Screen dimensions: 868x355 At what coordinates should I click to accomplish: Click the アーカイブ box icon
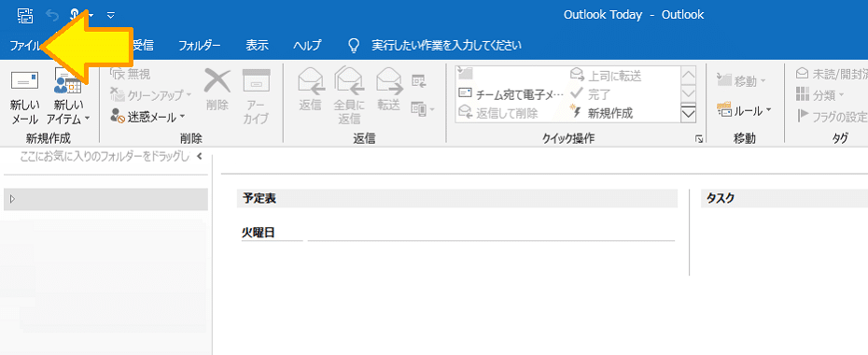(256, 81)
